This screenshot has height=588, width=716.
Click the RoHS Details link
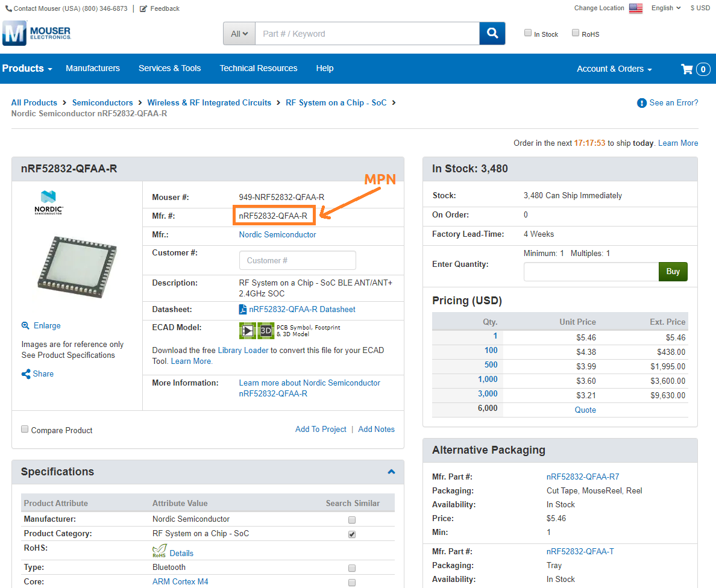[x=181, y=554]
